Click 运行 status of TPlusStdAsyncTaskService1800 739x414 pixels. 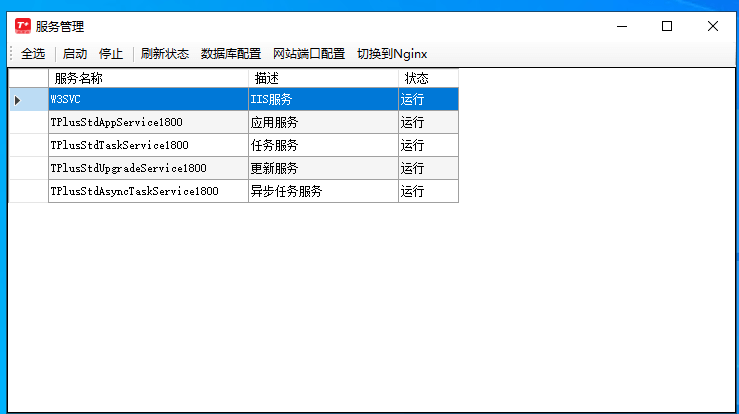point(428,191)
